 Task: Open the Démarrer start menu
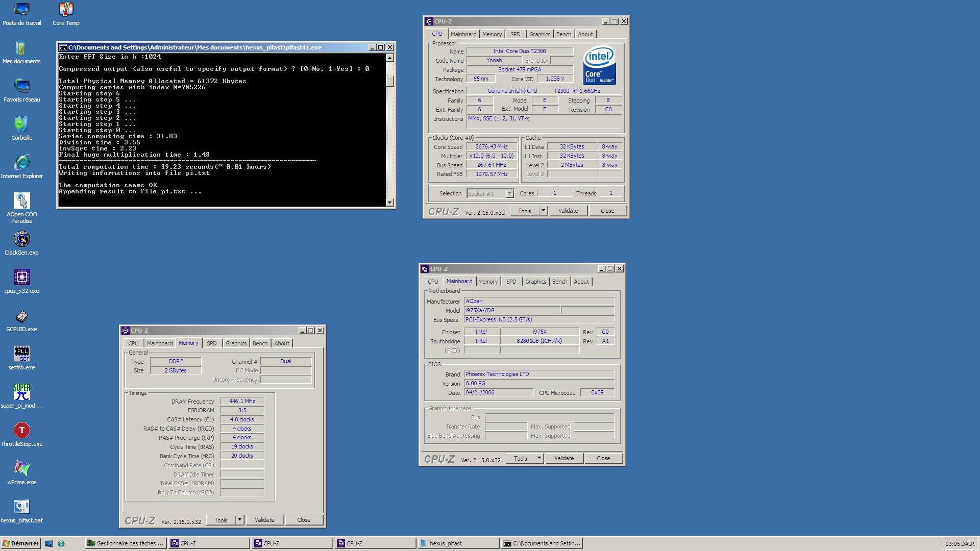tap(20, 543)
